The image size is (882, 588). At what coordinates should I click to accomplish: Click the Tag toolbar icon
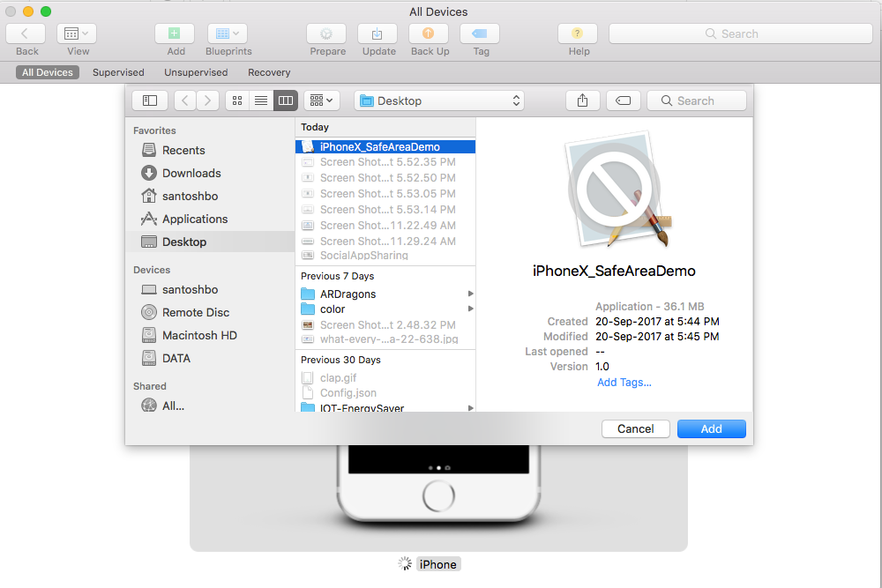coord(480,33)
